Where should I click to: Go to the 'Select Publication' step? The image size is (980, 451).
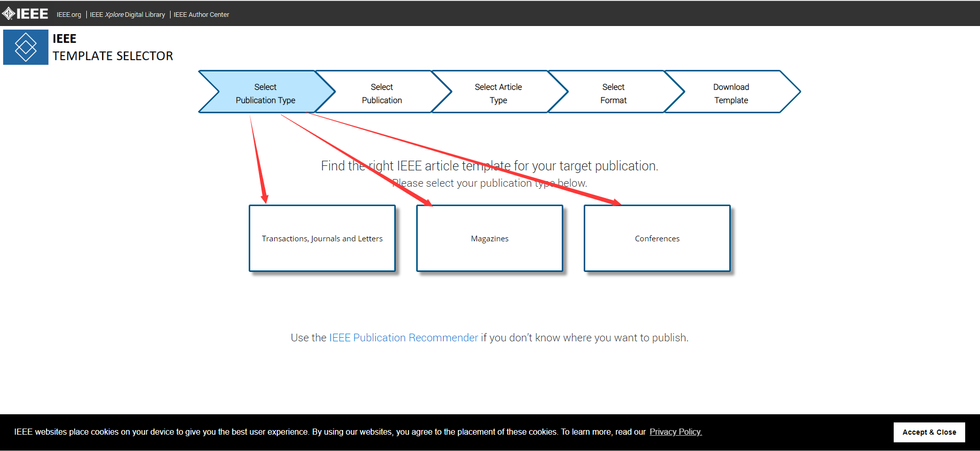tap(382, 92)
